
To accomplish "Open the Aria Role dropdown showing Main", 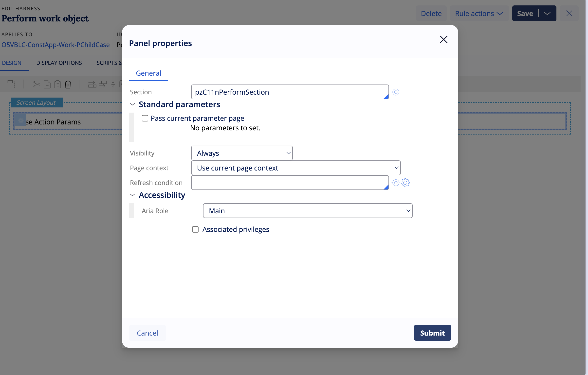I will pyautogui.click(x=308, y=211).
